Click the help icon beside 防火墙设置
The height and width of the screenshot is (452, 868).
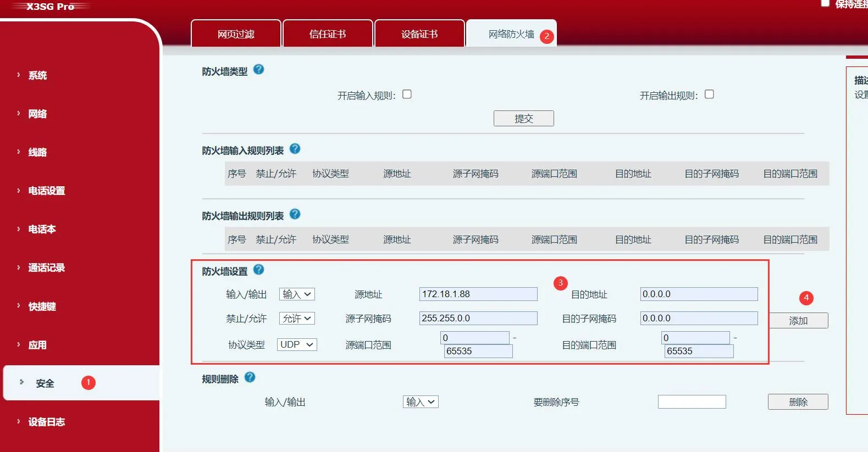click(x=258, y=270)
